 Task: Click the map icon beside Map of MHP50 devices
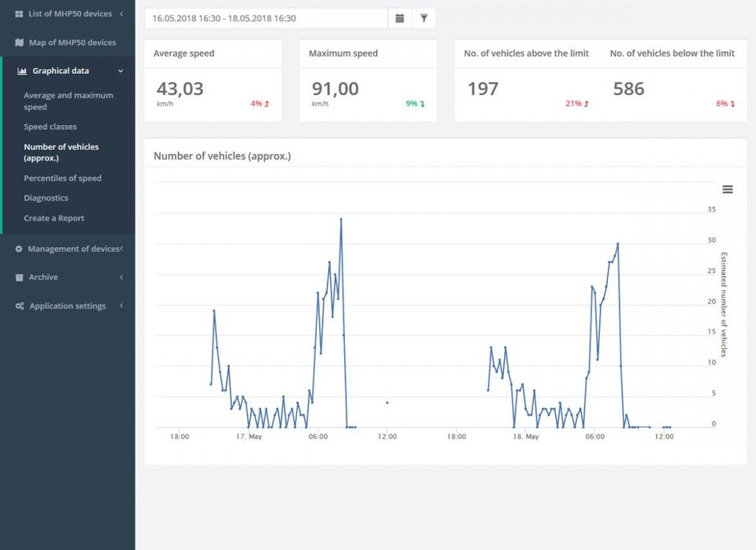(x=20, y=42)
